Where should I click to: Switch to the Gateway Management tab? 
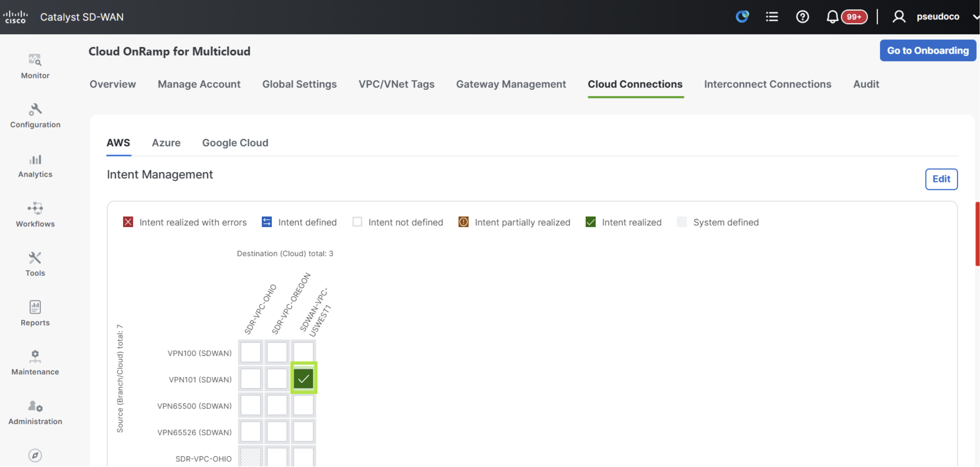click(511, 84)
